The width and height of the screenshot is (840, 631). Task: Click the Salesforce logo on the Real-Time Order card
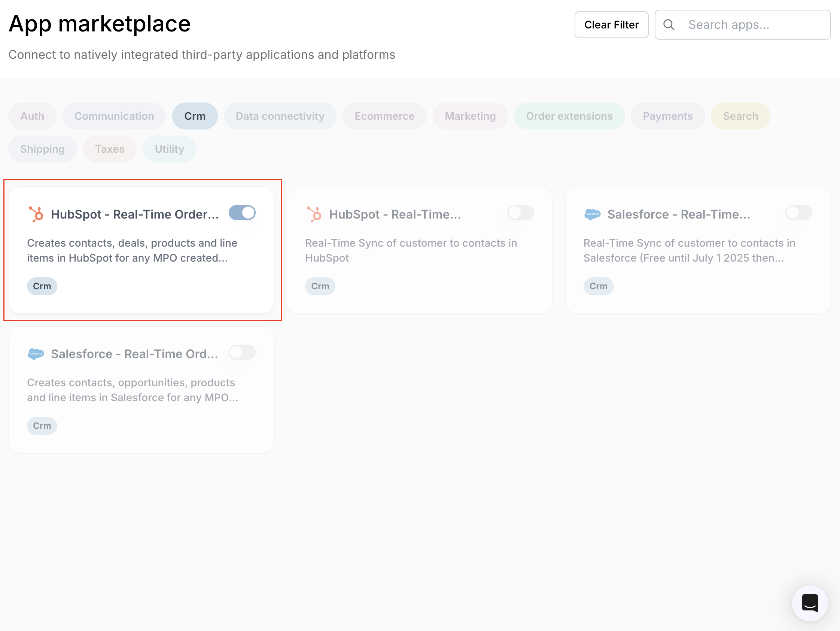point(36,353)
